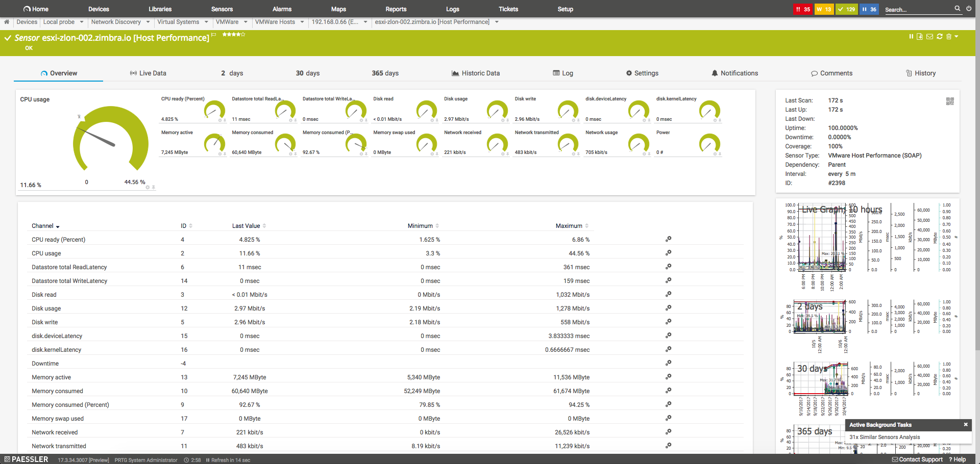Click the priority flag icon beside sensor name
The height and width of the screenshot is (464, 980).
click(214, 35)
